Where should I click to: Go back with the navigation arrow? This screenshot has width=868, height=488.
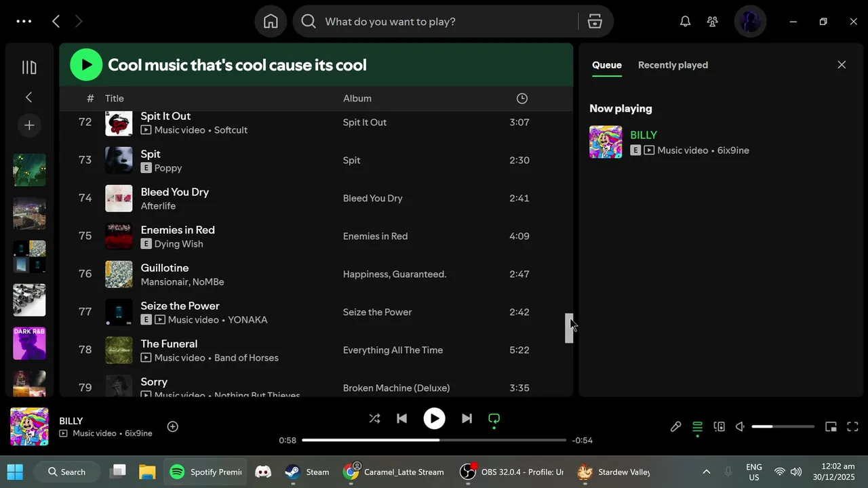56,22
